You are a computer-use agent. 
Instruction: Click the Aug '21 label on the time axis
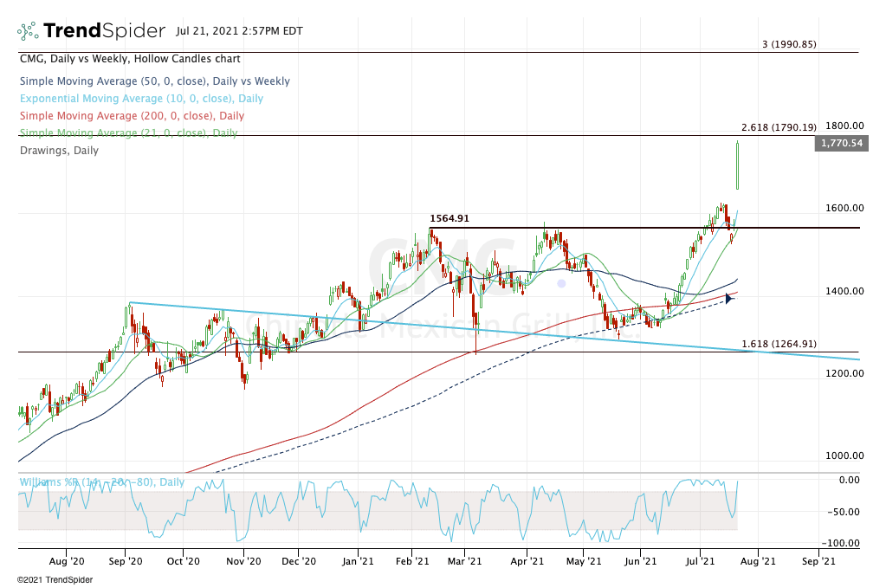[x=760, y=561]
